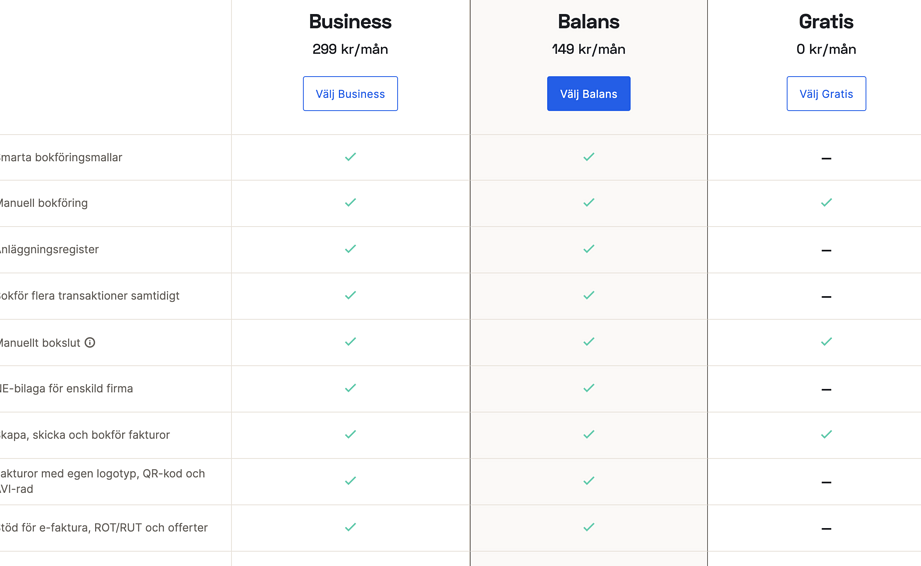Click the Bokför flera transaktioner samtidigt label
Screen dimensions: 921x566
(89, 296)
